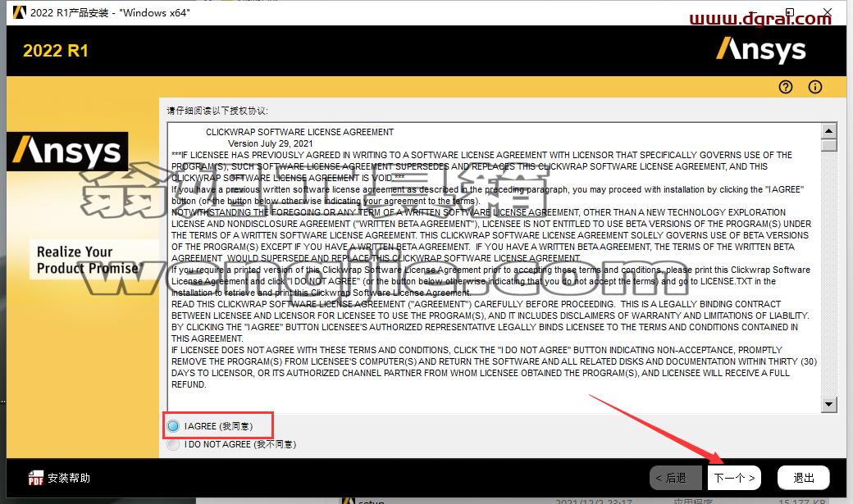Click the license scrollbar up arrow
The width and height of the screenshot is (853, 504).
pos(828,130)
